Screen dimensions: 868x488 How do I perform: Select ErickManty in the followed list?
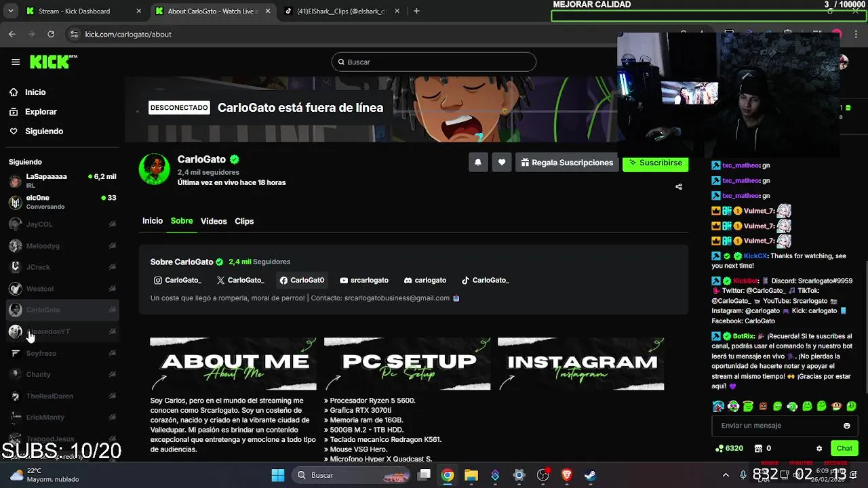pos(62,418)
